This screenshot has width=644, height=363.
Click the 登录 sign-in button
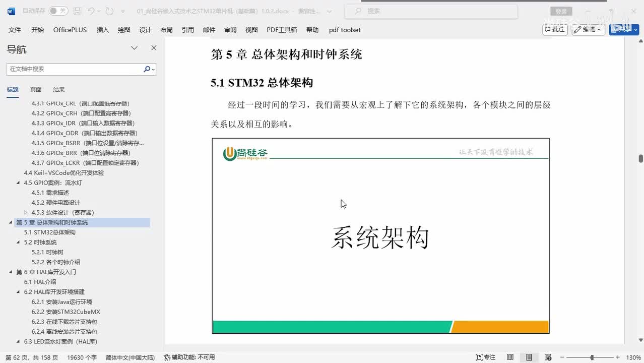[x=561, y=11]
